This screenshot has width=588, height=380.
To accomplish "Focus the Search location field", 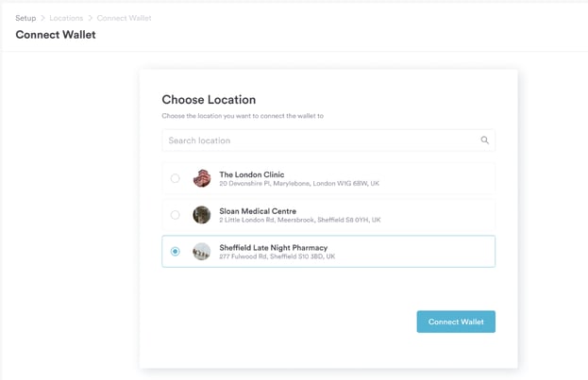I will [321, 140].
